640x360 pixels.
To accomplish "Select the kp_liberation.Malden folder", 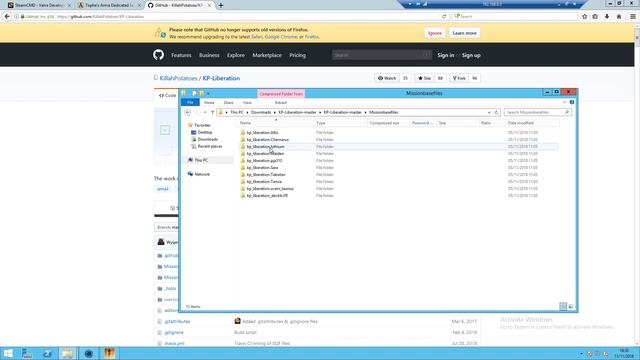I will pos(265,153).
